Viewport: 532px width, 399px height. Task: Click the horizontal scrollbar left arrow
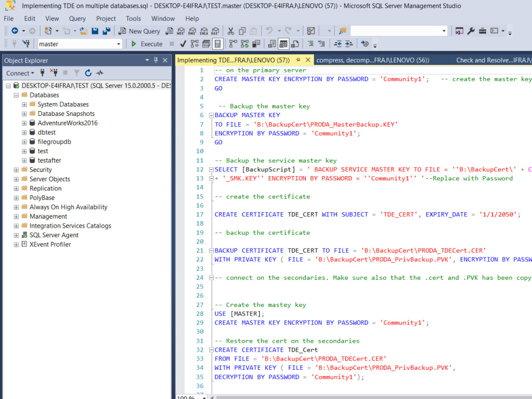[212, 397]
